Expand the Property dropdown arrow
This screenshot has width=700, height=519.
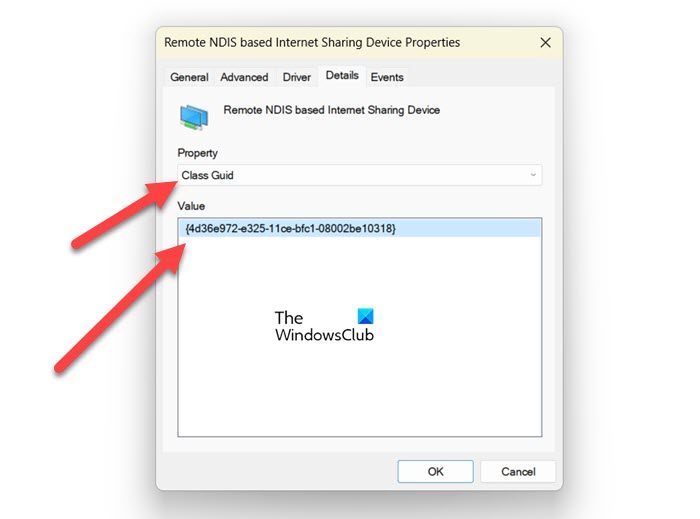pos(533,175)
